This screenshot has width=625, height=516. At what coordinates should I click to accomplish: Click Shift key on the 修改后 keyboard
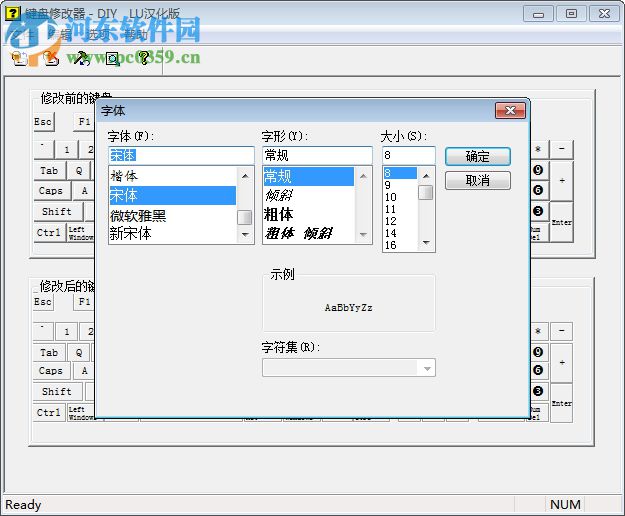click(x=57, y=392)
